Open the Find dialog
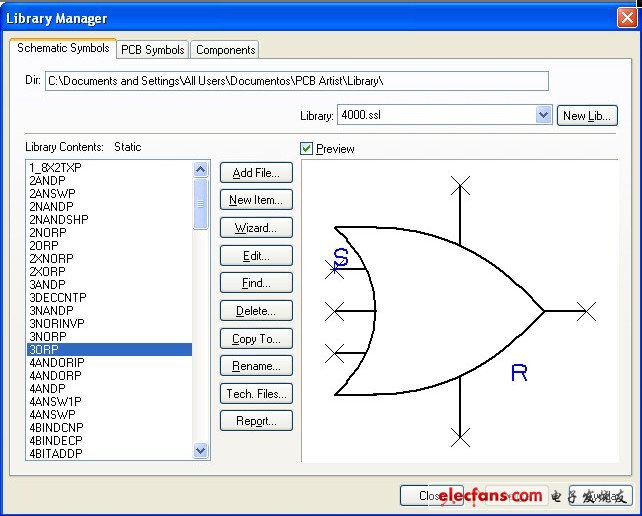The height and width of the screenshot is (516, 642). click(256, 283)
